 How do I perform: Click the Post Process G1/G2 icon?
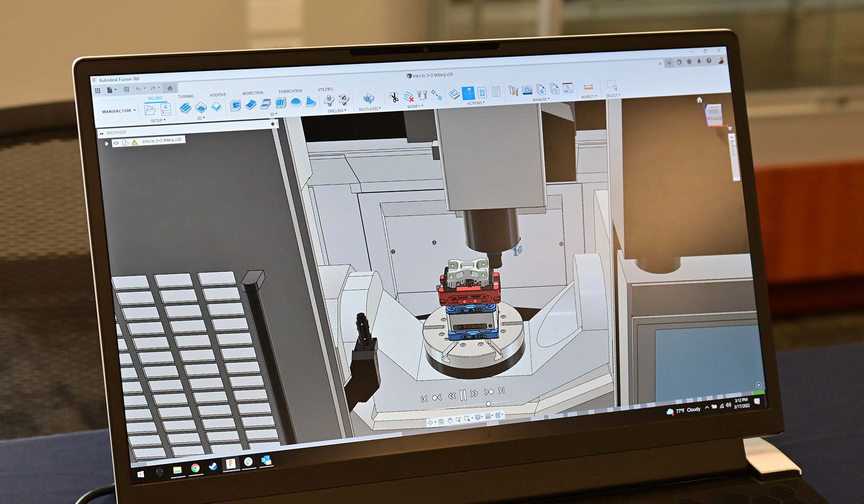pos(482,92)
